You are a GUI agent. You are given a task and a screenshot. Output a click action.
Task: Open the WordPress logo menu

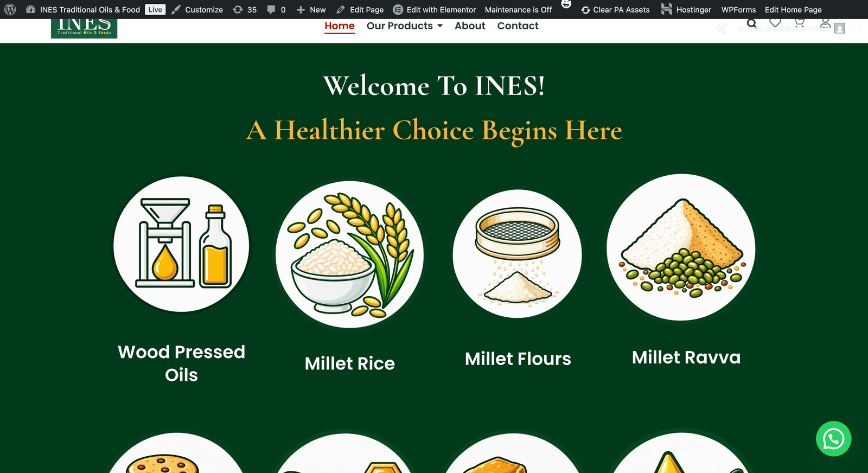pos(10,10)
